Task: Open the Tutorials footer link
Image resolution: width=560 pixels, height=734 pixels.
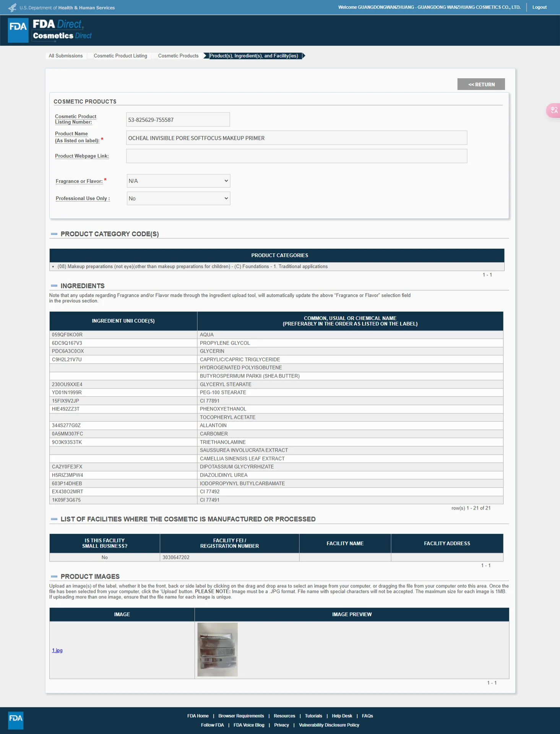Action: coord(313,716)
